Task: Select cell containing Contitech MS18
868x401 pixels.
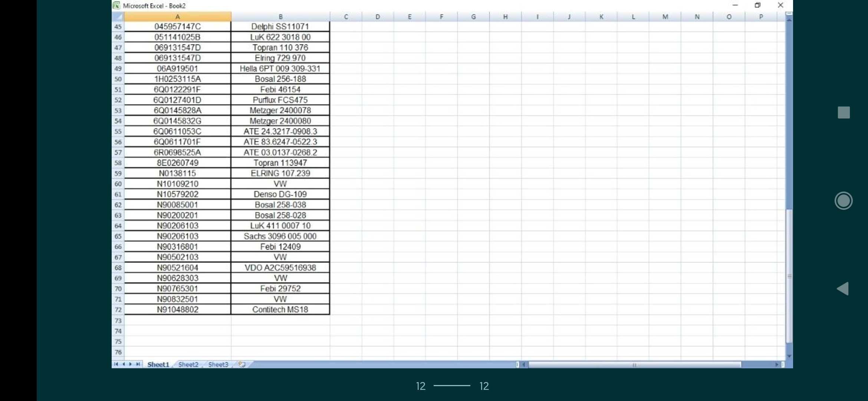Action: 280,310
